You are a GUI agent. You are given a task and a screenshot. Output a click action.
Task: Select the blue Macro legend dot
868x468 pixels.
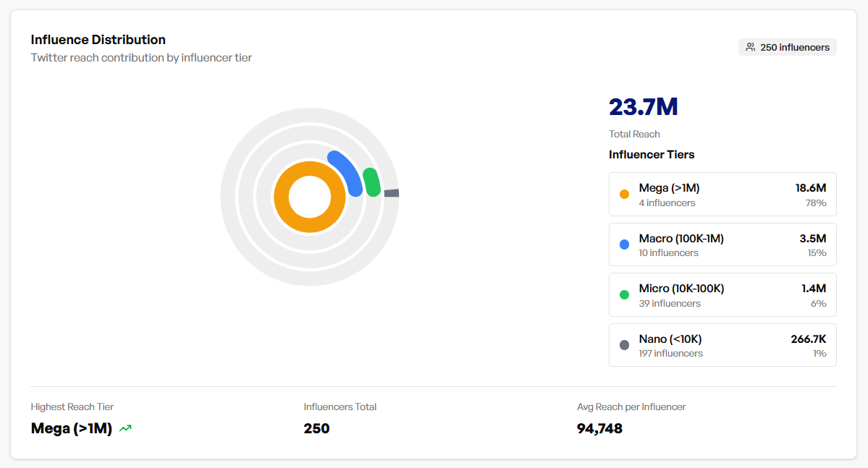point(623,244)
